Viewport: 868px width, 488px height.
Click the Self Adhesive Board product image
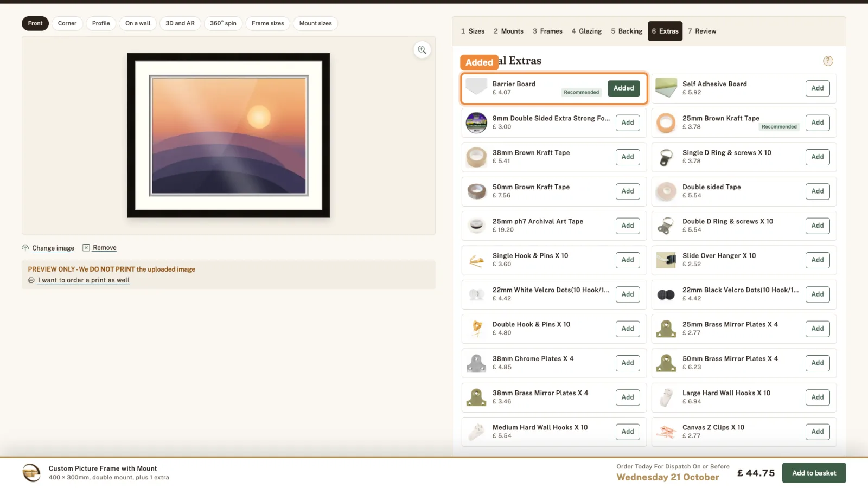[x=666, y=88]
